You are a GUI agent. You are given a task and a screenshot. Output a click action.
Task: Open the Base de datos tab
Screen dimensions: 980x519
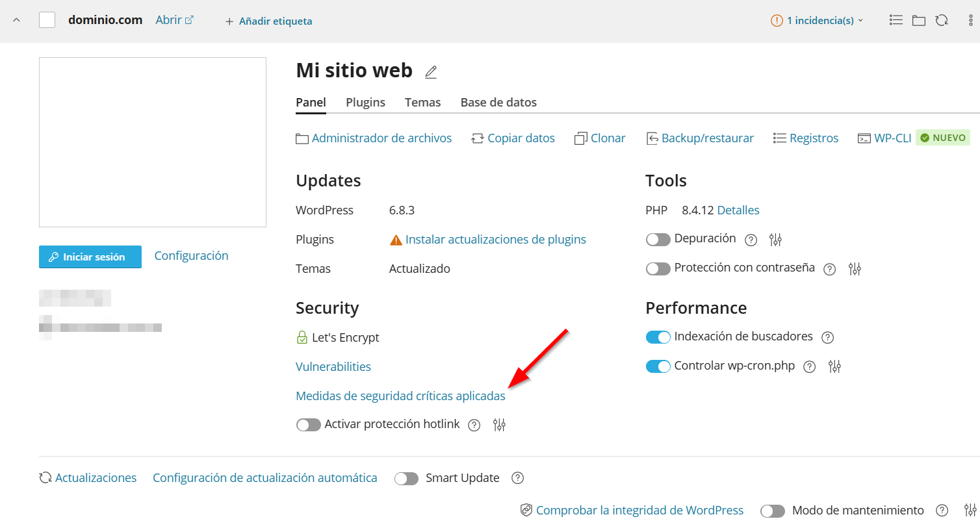coord(498,102)
